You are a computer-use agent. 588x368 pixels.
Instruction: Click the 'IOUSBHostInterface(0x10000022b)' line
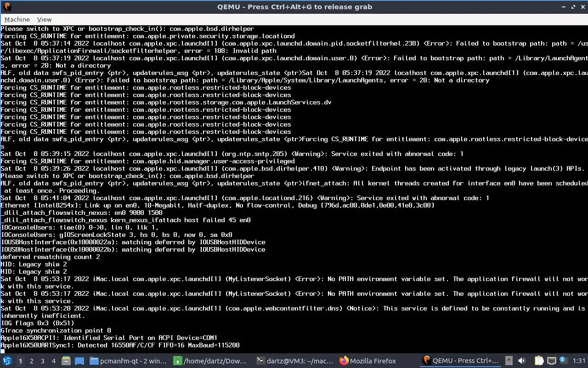(133, 249)
